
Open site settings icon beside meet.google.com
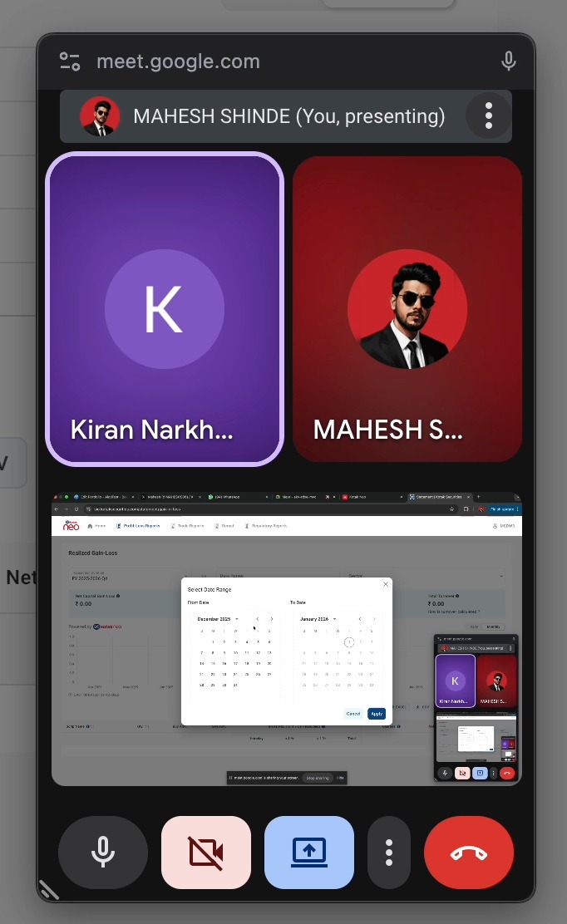click(x=70, y=61)
